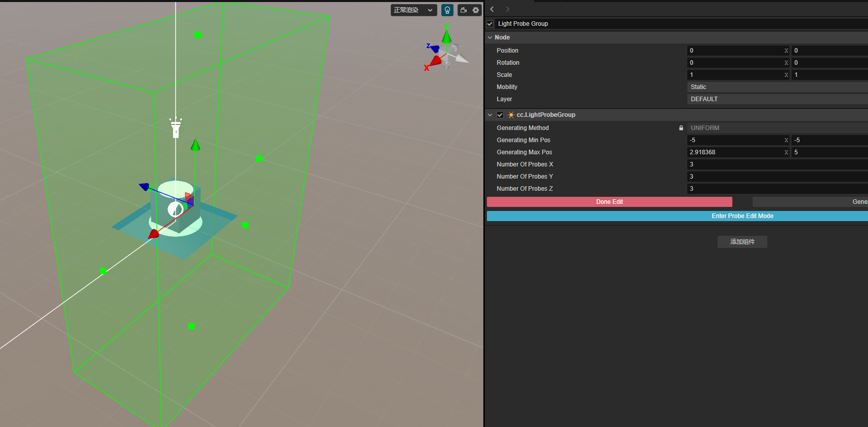Click the gray center cube of the orientation gizmo
This screenshot has width=868, height=427.
(x=447, y=55)
